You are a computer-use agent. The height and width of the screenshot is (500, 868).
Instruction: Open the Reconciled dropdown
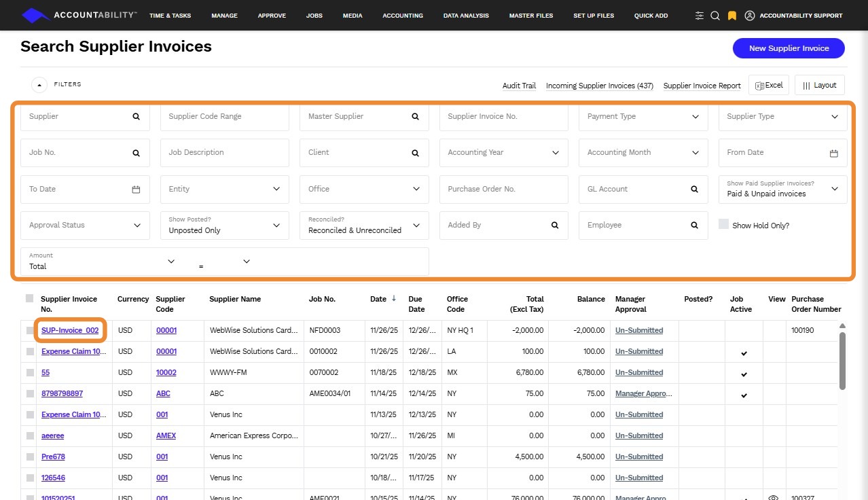[364, 226]
